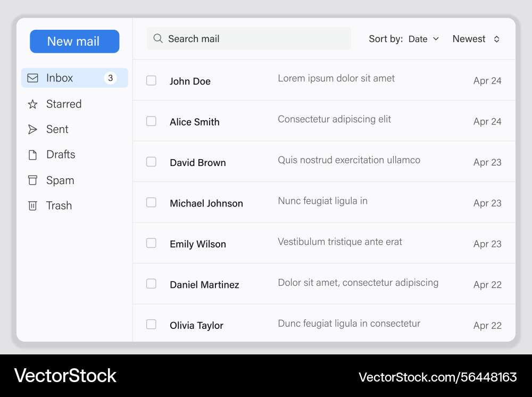Click the Drafts document icon
This screenshot has height=397, width=532.
pyautogui.click(x=32, y=155)
